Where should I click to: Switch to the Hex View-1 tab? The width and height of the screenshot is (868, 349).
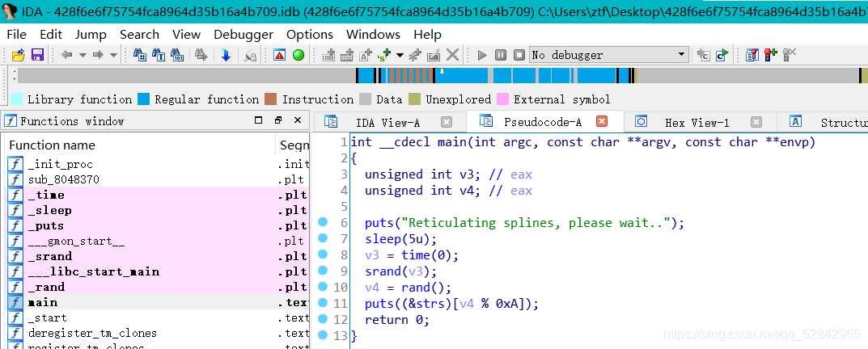[x=697, y=122]
